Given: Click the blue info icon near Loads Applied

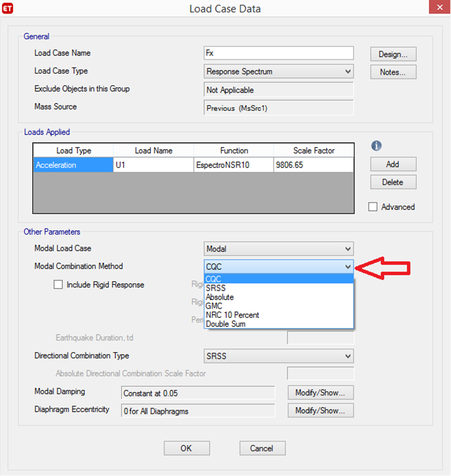Looking at the screenshot, I should [x=376, y=146].
